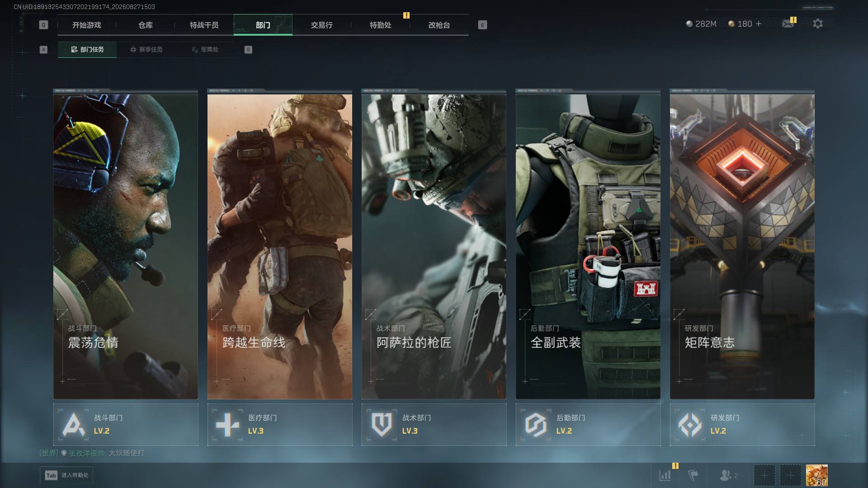The image size is (868, 488).
Task: Click the shield icon in world chat line
Action: click(x=64, y=453)
